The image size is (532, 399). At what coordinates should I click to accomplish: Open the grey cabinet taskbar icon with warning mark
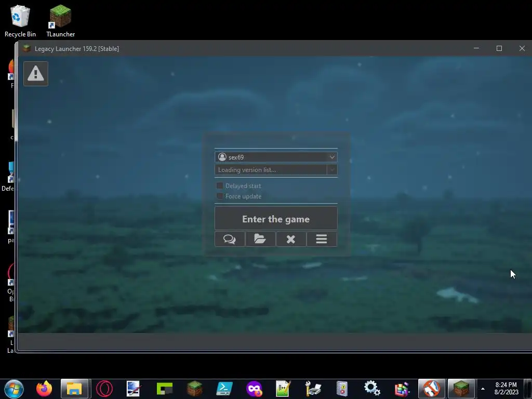tap(342, 389)
